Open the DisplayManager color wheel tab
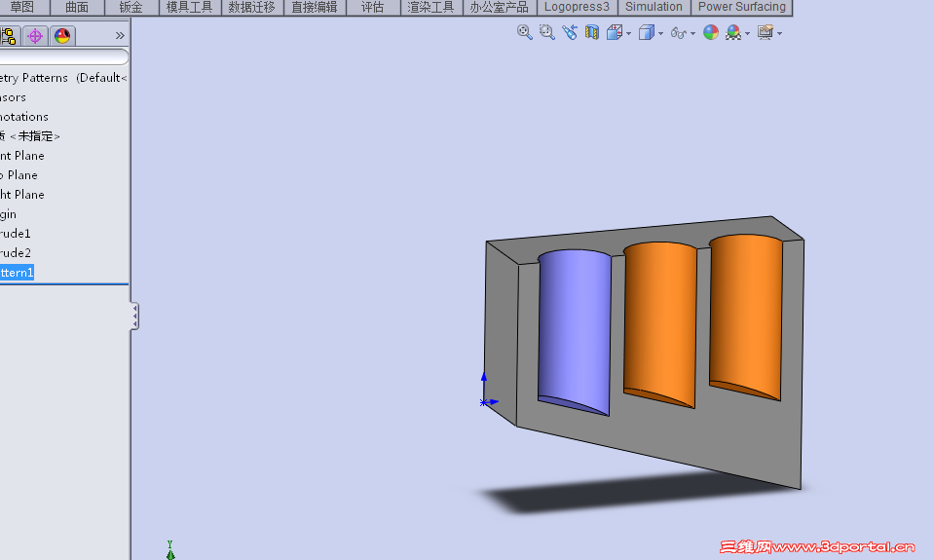 62,36
